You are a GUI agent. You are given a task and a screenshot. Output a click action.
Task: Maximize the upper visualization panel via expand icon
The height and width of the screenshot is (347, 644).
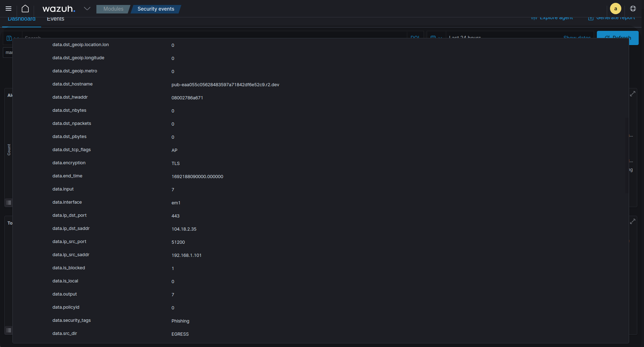[633, 94]
